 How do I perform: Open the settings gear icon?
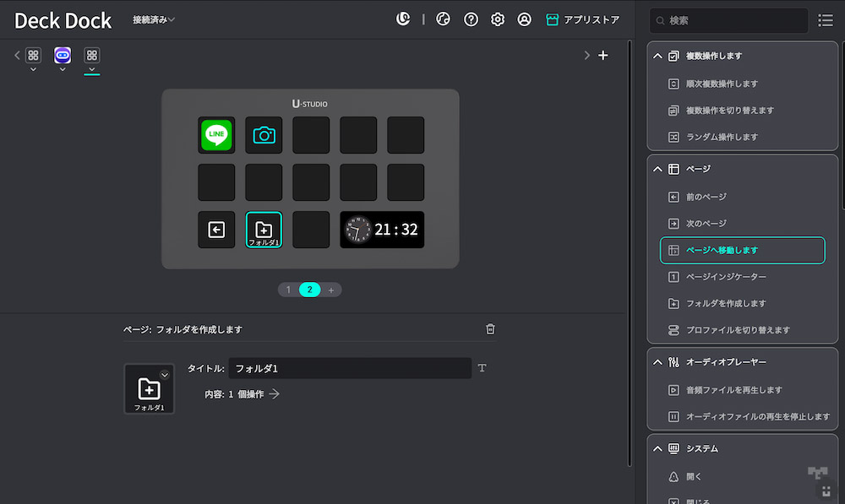tap(498, 19)
